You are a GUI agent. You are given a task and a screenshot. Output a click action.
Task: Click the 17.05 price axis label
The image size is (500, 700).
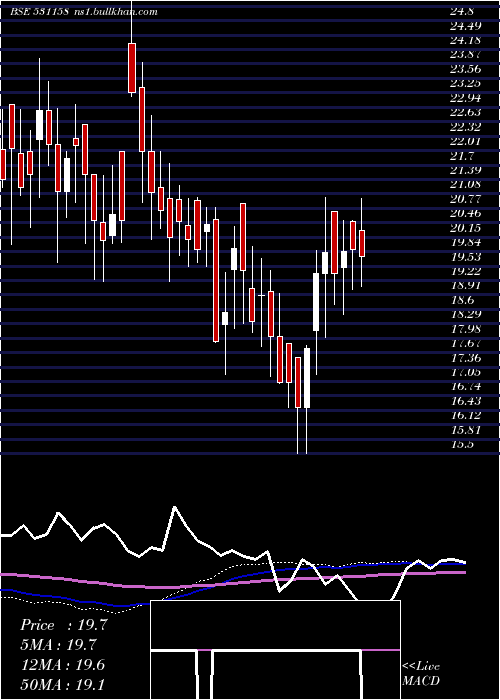tap(465, 372)
